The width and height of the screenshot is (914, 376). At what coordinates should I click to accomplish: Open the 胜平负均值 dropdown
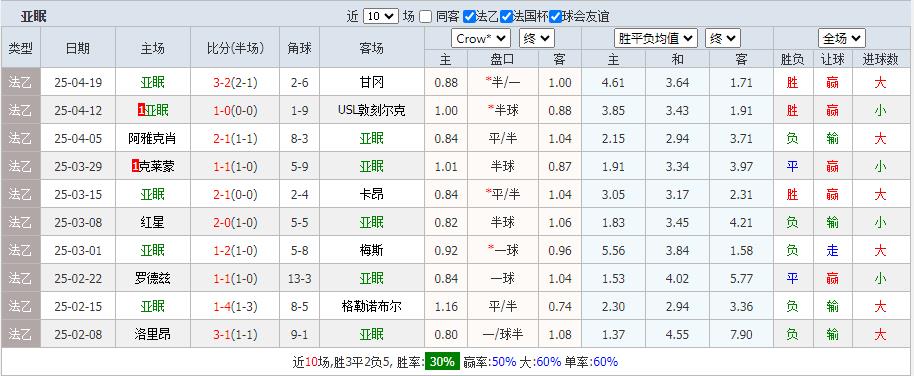tap(656, 39)
